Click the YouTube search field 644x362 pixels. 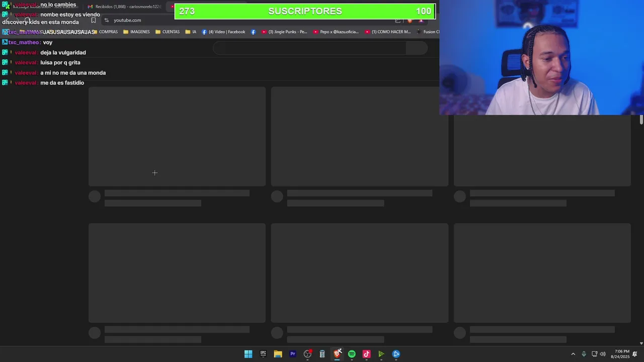309,48
